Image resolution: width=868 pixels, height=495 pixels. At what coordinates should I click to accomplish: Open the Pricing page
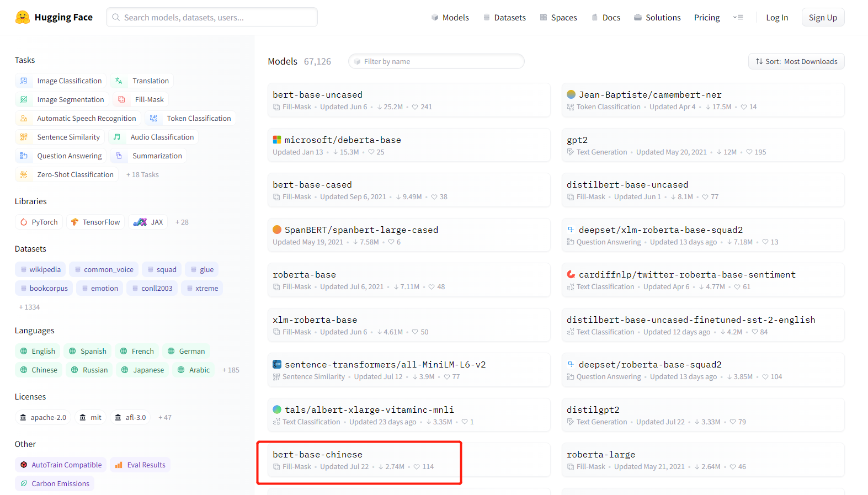[707, 18]
